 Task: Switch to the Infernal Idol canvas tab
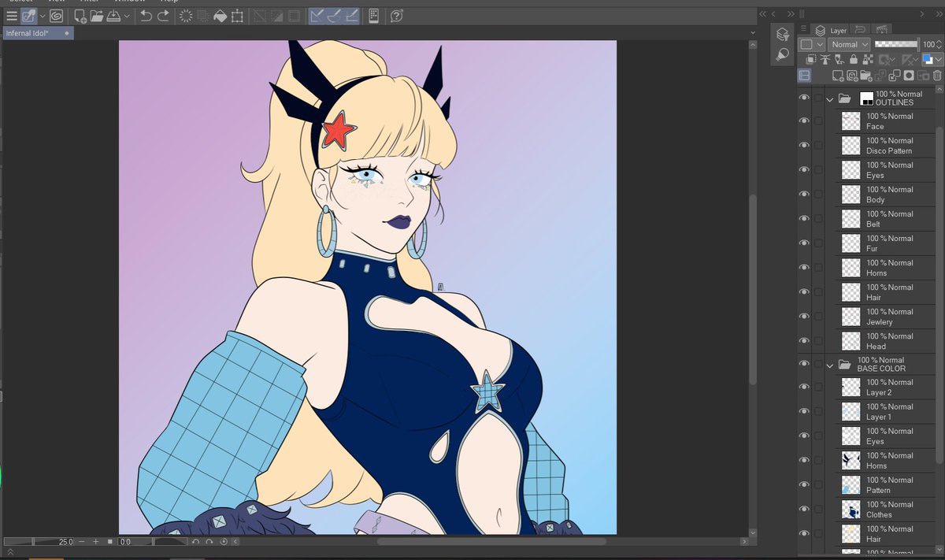pyautogui.click(x=38, y=33)
